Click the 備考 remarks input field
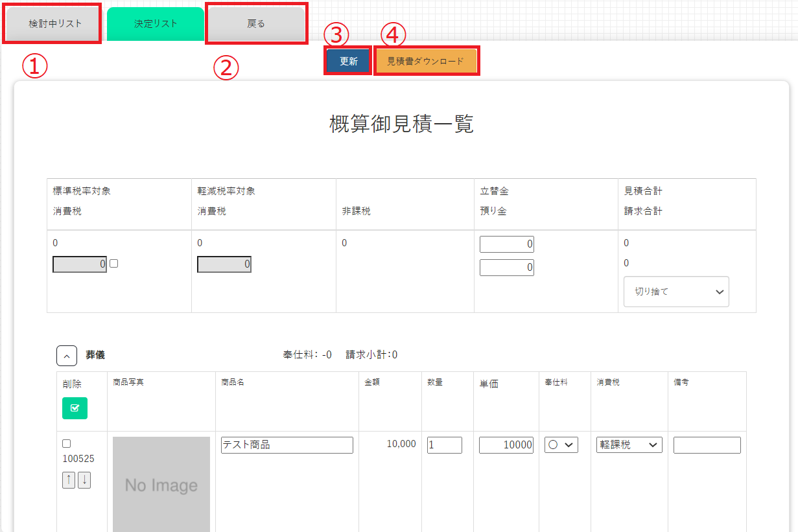798x532 pixels. [x=707, y=445]
